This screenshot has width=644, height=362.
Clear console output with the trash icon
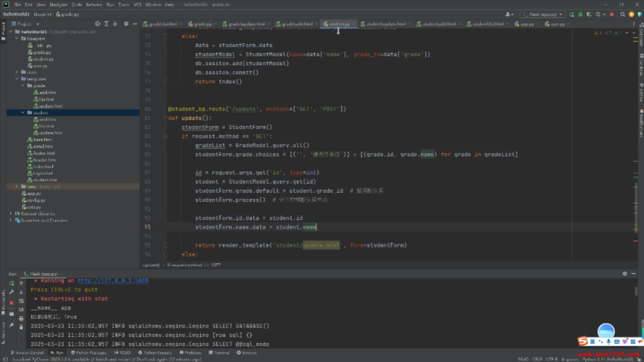[21, 327]
